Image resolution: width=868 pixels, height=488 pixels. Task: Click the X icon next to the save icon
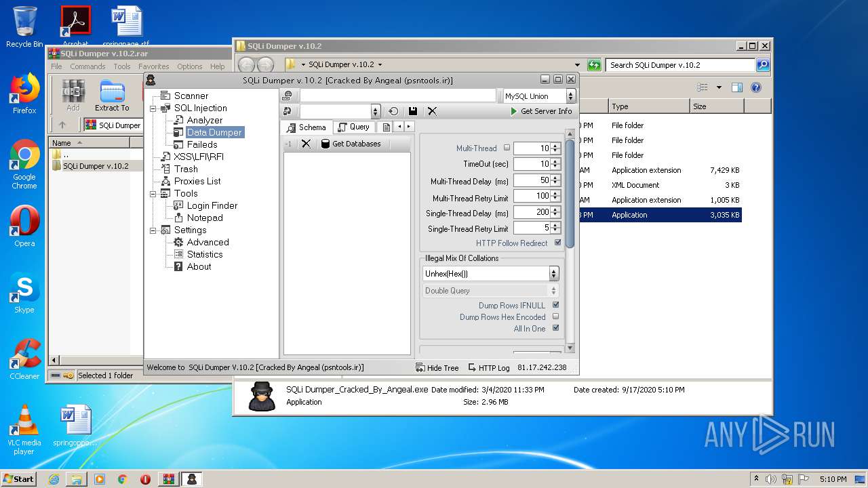(x=432, y=111)
